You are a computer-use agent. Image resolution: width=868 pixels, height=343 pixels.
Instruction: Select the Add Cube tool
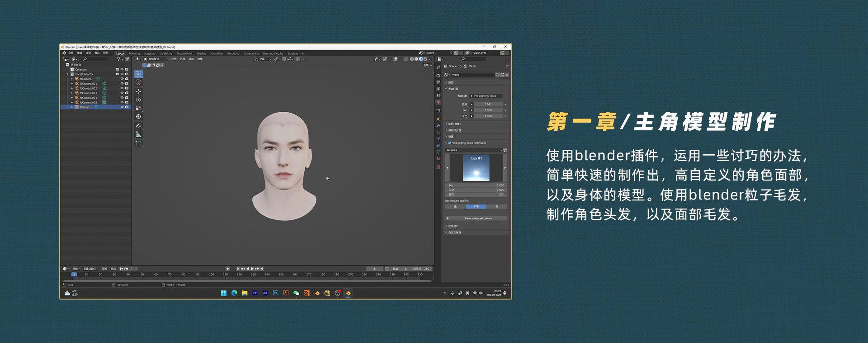tap(138, 144)
